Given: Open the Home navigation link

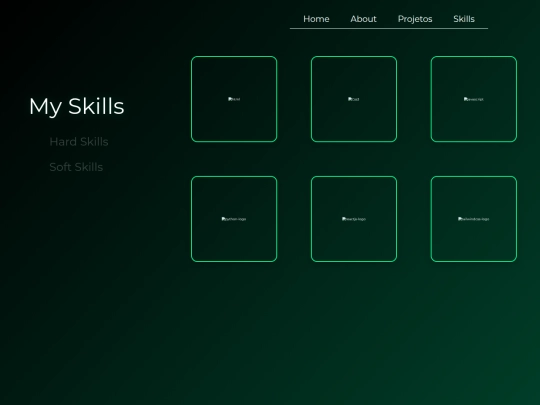Looking at the screenshot, I should click(x=316, y=19).
